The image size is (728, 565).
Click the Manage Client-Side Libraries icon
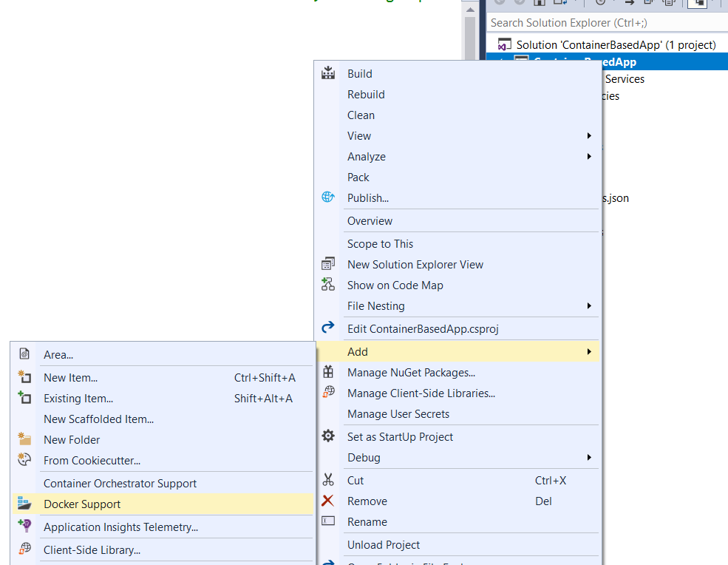point(328,392)
